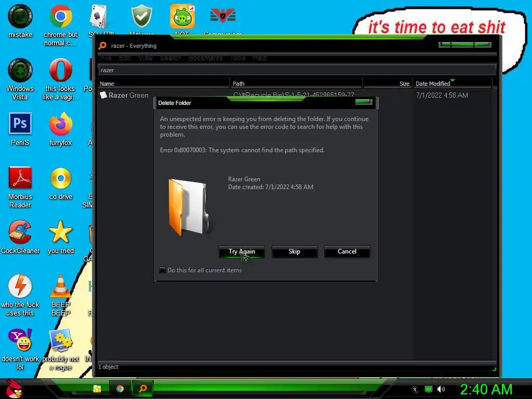
Task: Click the '1 object' status bar text
Action: (x=108, y=367)
